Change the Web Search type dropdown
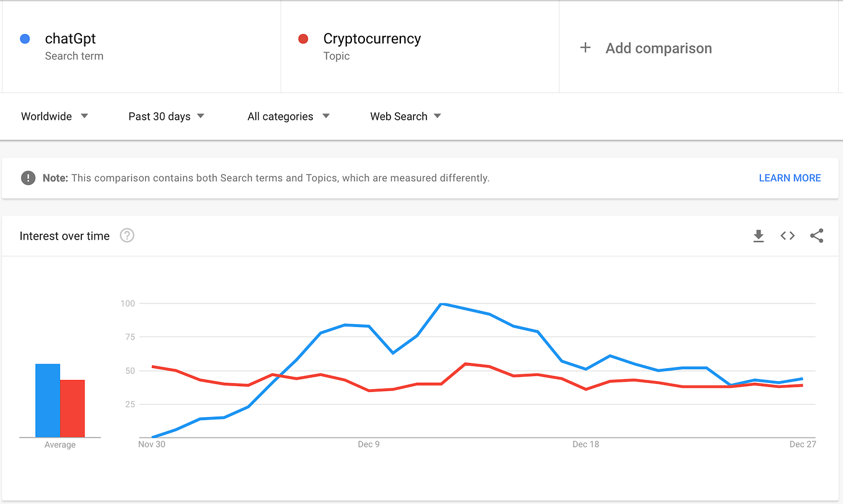This screenshot has height=504, width=843. [405, 116]
